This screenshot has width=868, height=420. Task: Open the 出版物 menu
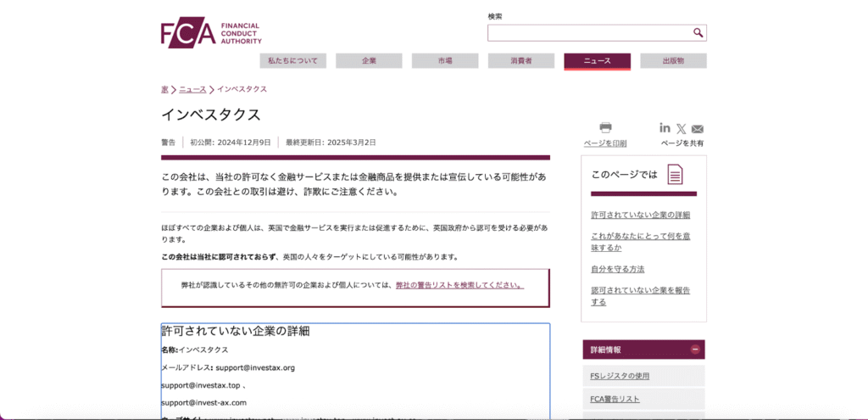(x=673, y=61)
